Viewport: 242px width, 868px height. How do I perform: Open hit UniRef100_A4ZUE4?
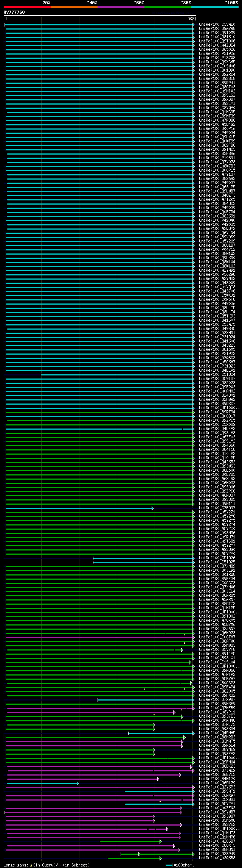pyautogui.click(x=217, y=45)
